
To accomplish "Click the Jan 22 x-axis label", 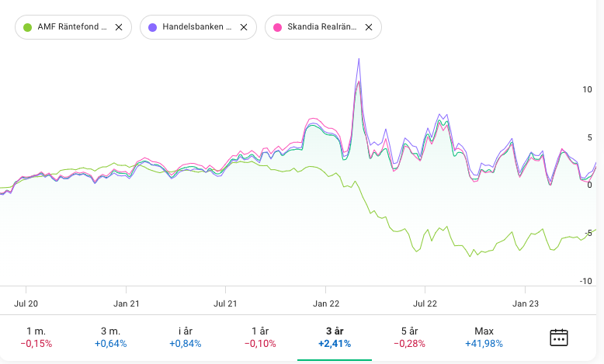I will point(326,303).
